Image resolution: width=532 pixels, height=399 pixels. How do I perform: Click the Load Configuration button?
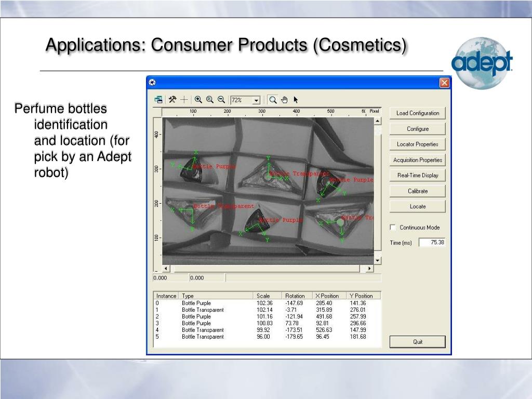(x=417, y=113)
